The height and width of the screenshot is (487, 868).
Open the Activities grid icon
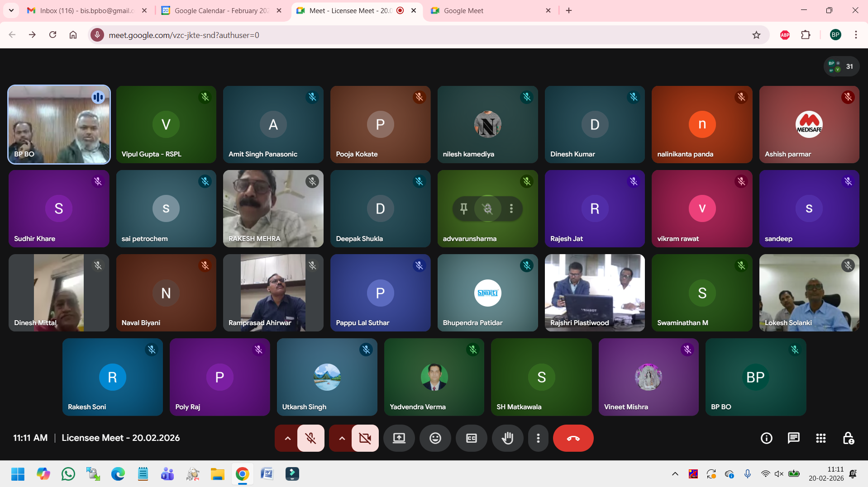pyautogui.click(x=820, y=438)
